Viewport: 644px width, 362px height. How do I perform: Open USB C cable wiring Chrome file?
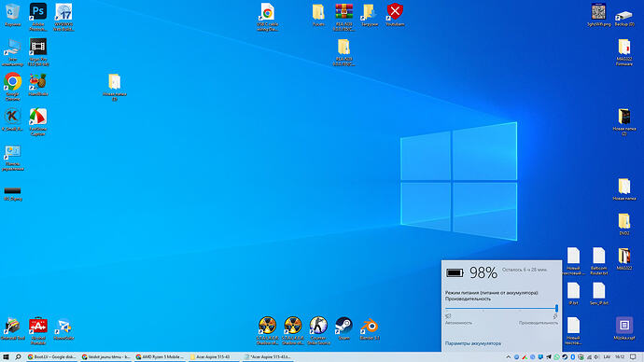tap(267, 17)
